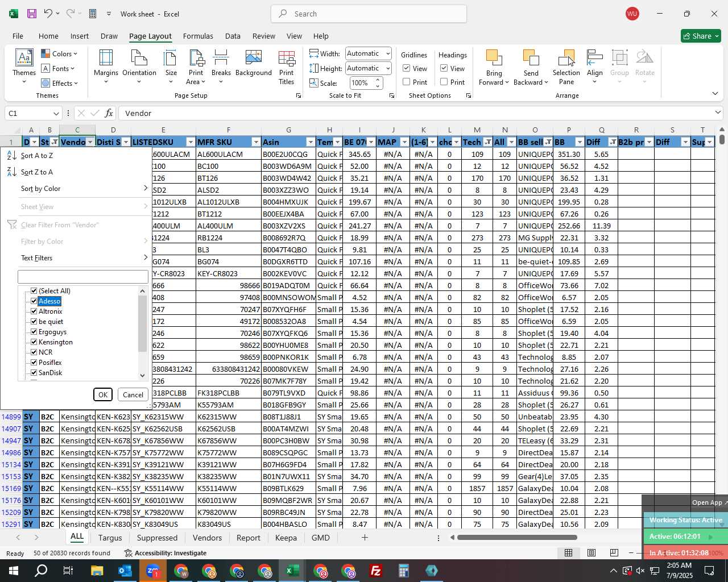
Task: Open the Selection Pane
Action: (x=566, y=67)
